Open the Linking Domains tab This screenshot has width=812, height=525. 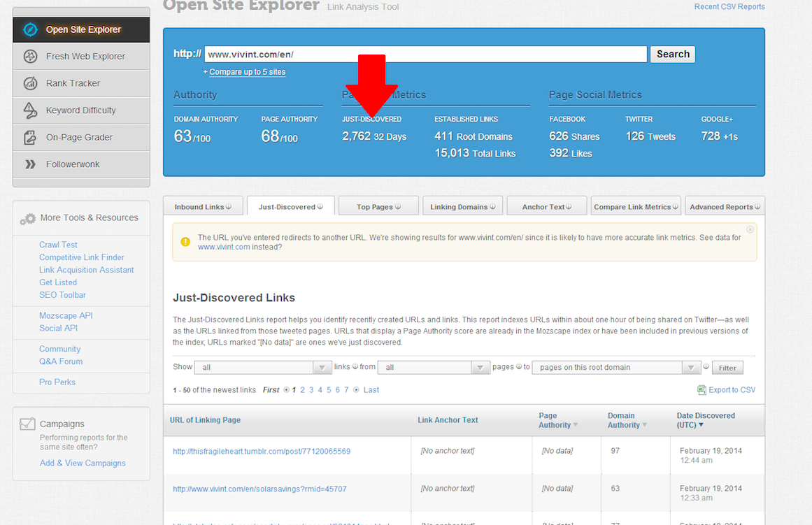click(x=462, y=206)
